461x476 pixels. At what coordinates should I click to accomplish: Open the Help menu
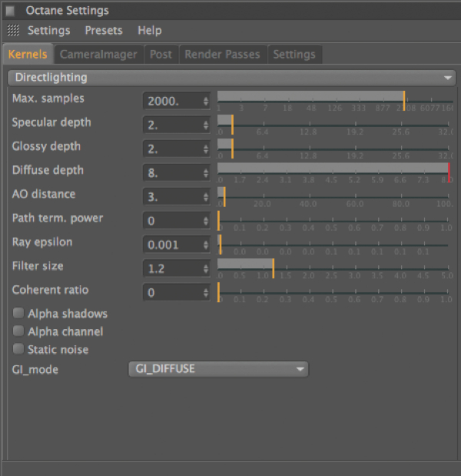[x=150, y=31]
